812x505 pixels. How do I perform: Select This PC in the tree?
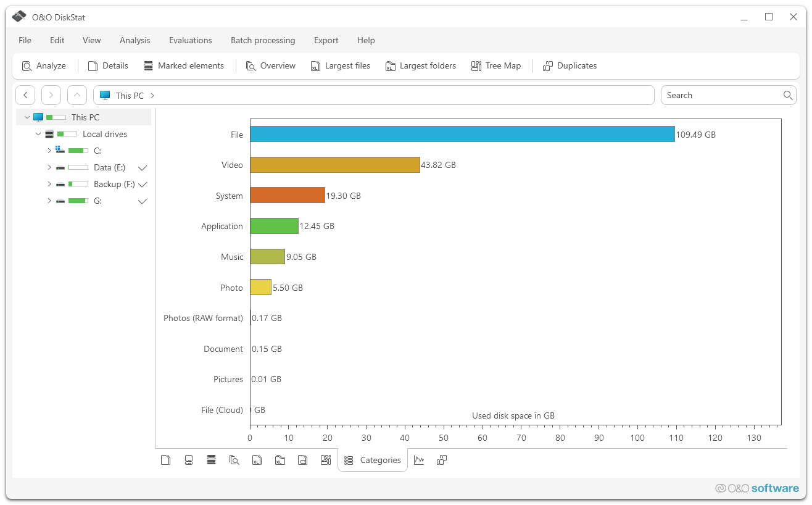tap(85, 117)
